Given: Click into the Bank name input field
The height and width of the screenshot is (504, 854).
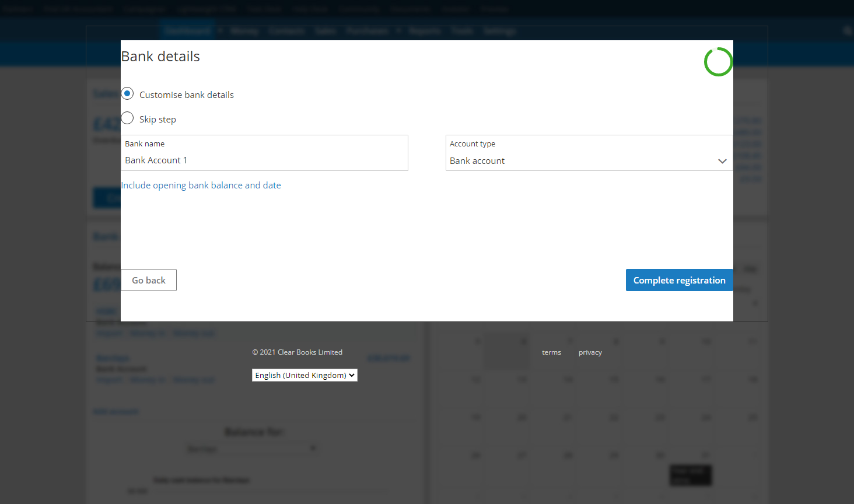Looking at the screenshot, I should point(264,160).
